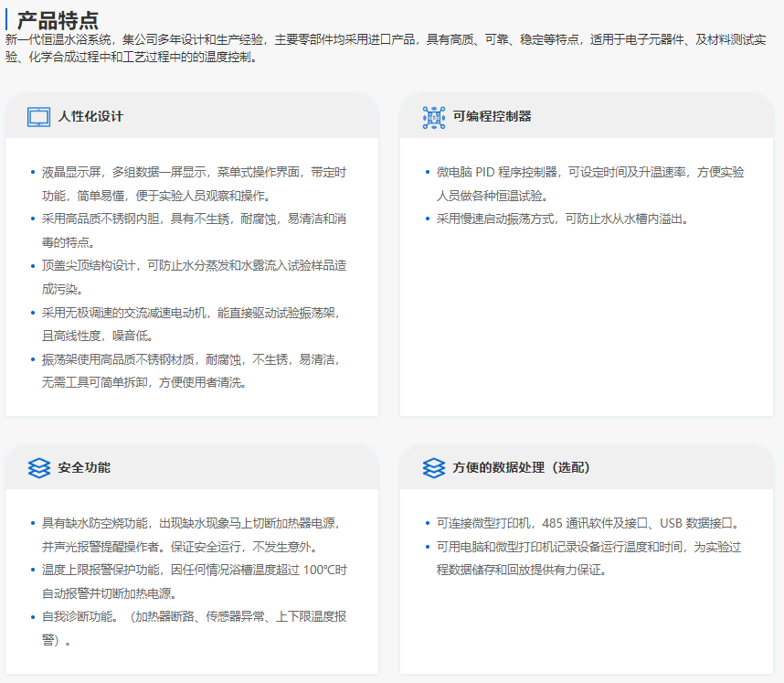Click the bullet about 微电脑 PID 程序控制器
The height and width of the screenshot is (683, 784).
589,183
